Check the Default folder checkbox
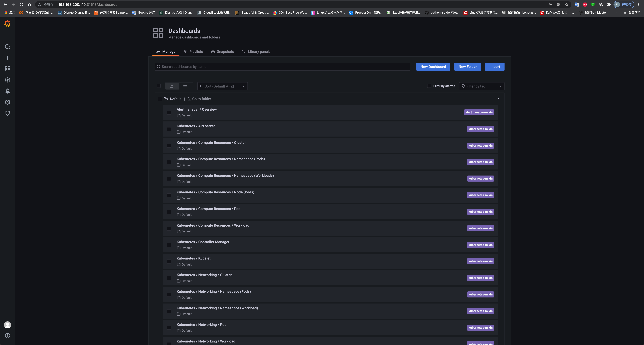The width and height of the screenshot is (644, 345). pos(160,99)
